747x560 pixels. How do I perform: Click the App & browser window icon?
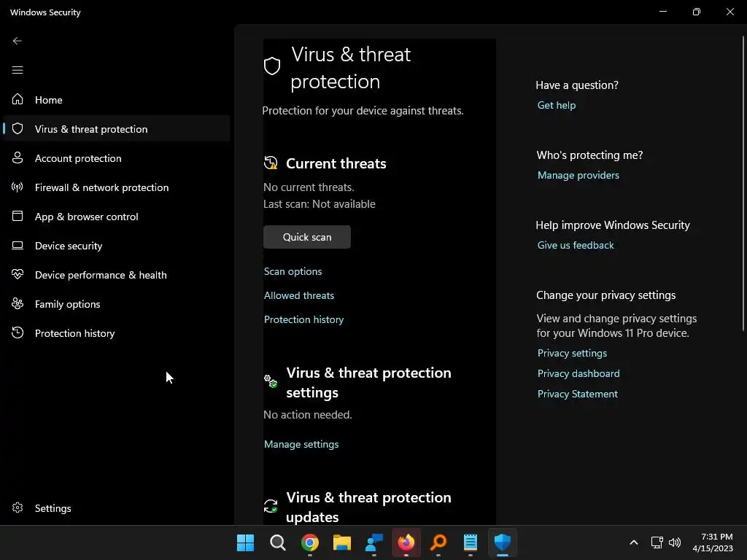tap(18, 216)
